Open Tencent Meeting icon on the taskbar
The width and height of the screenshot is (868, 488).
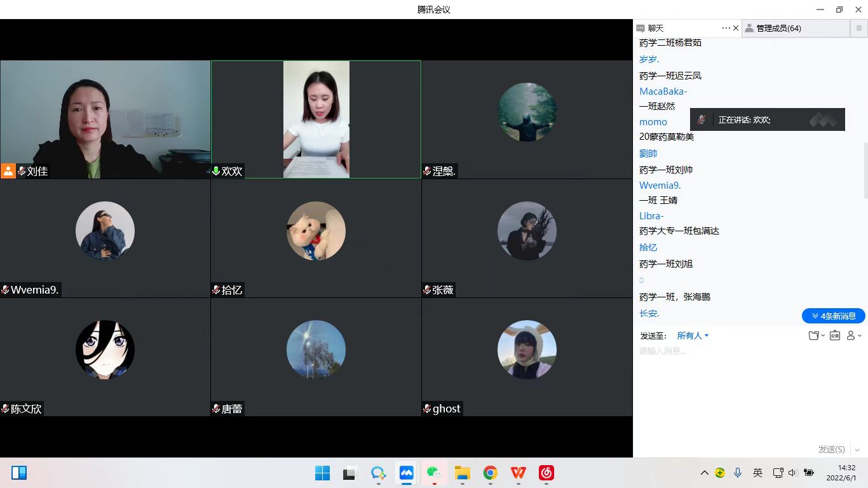pos(406,473)
